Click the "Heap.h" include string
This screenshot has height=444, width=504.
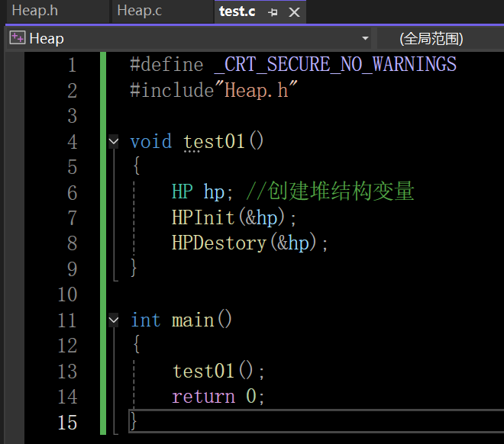click(256, 90)
